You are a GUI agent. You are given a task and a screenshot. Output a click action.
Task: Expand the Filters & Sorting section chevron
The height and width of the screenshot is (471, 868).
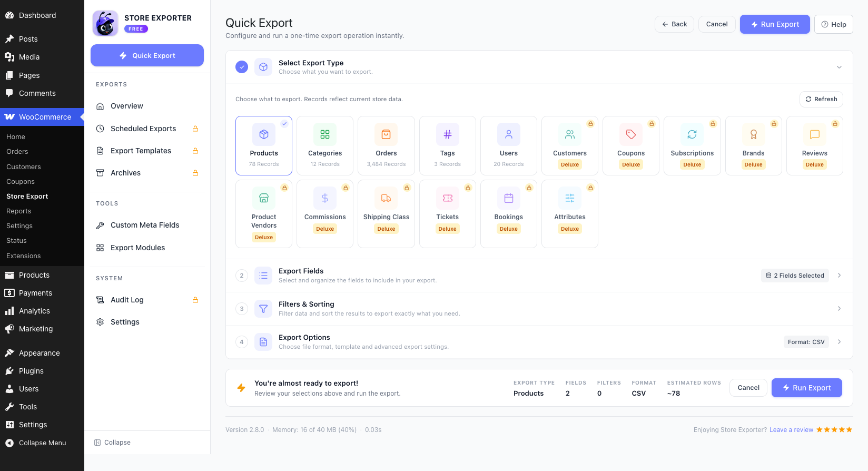pyautogui.click(x=839, y=309)
